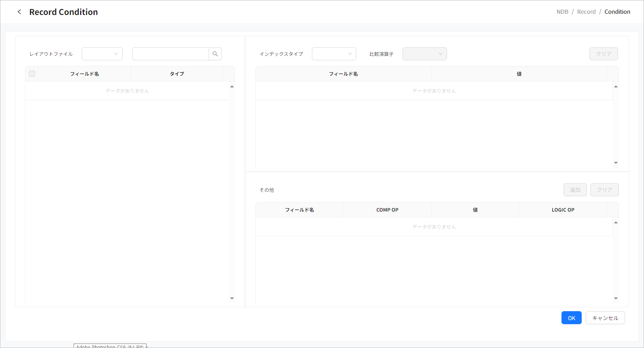Open the 比較演算子 dropdown
Screen dimensions: 644x348
(x=424, y=54)
